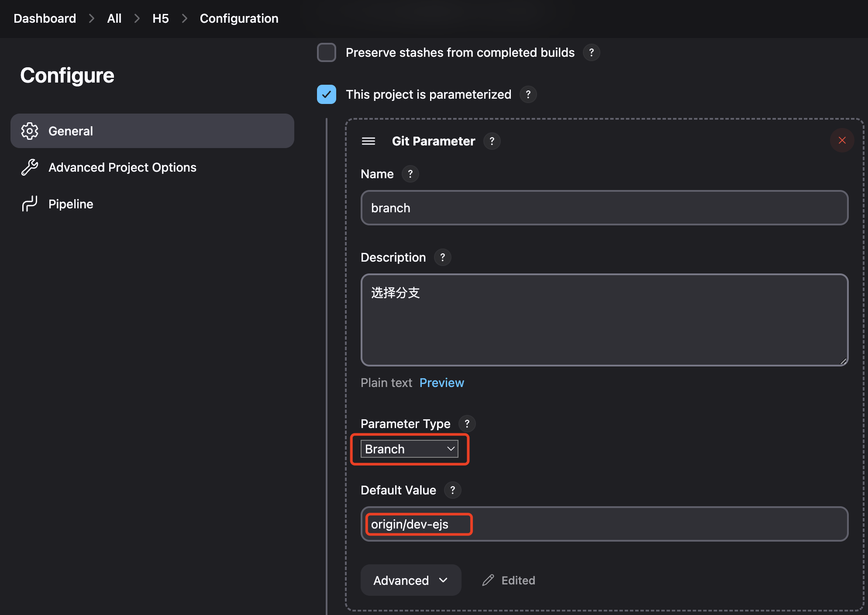Show help for Default Value field

tap(452, 490)
